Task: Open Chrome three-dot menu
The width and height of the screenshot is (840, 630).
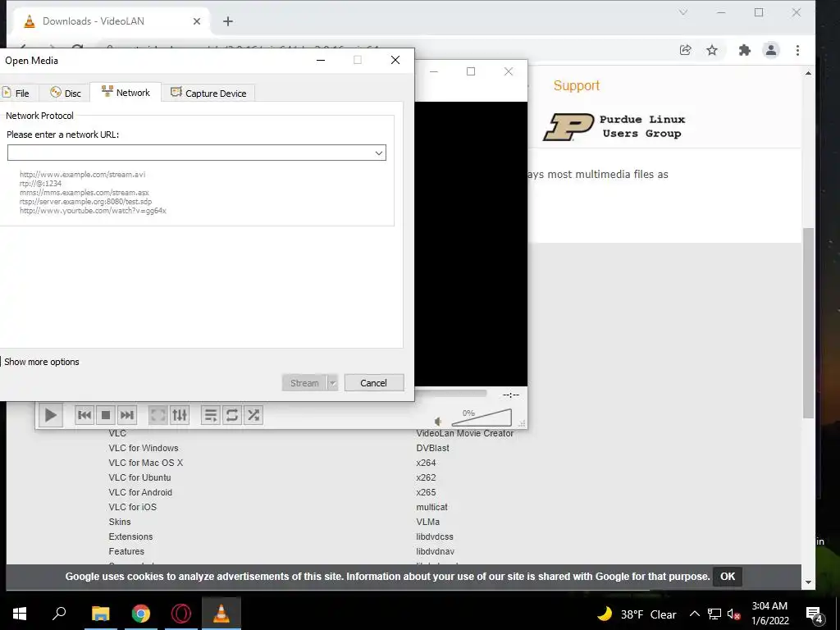Action: 797,50
